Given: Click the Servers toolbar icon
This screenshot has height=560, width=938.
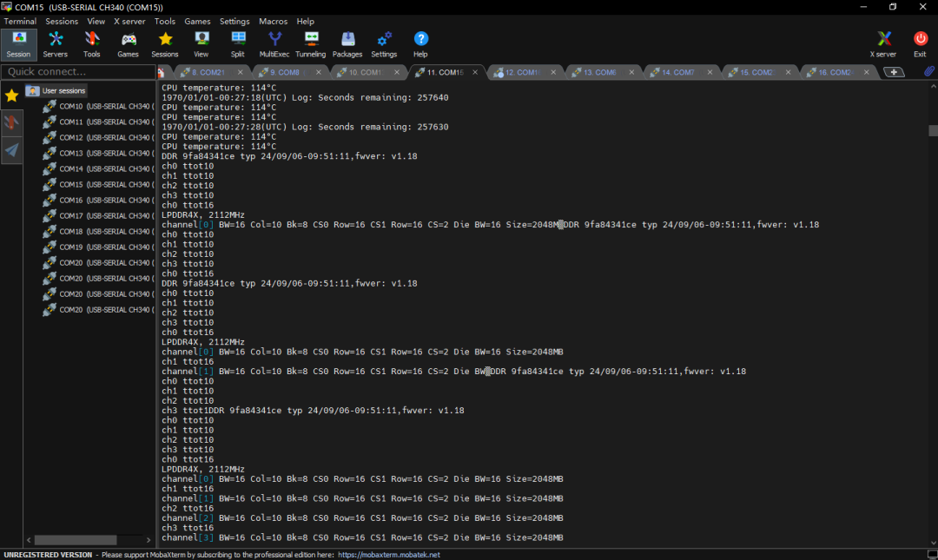Looking at the screenshot, I should [x=56, y=43].
